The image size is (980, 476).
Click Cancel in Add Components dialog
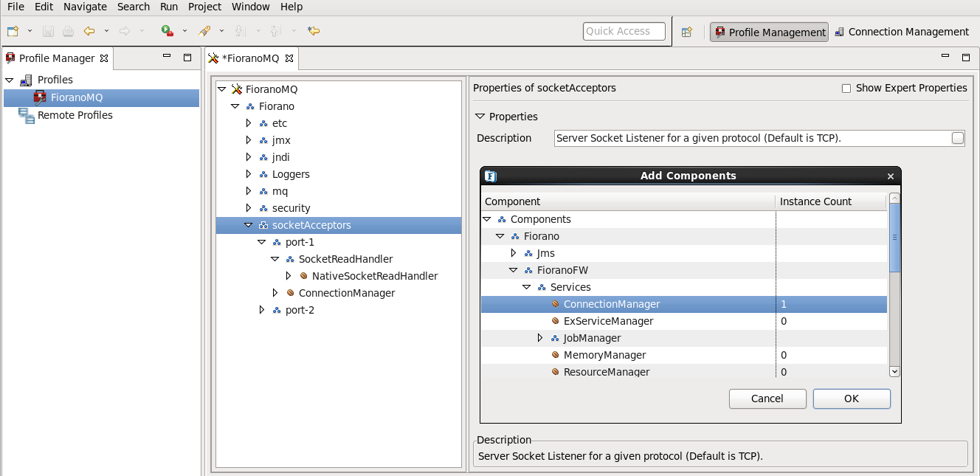pos(767,399)
